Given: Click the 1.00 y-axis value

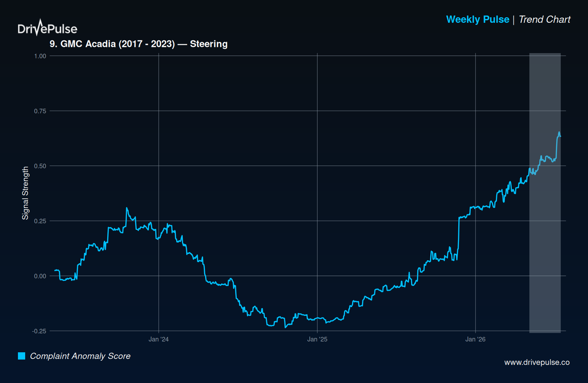Looking at the screenshot, I should tap(40, 56).
